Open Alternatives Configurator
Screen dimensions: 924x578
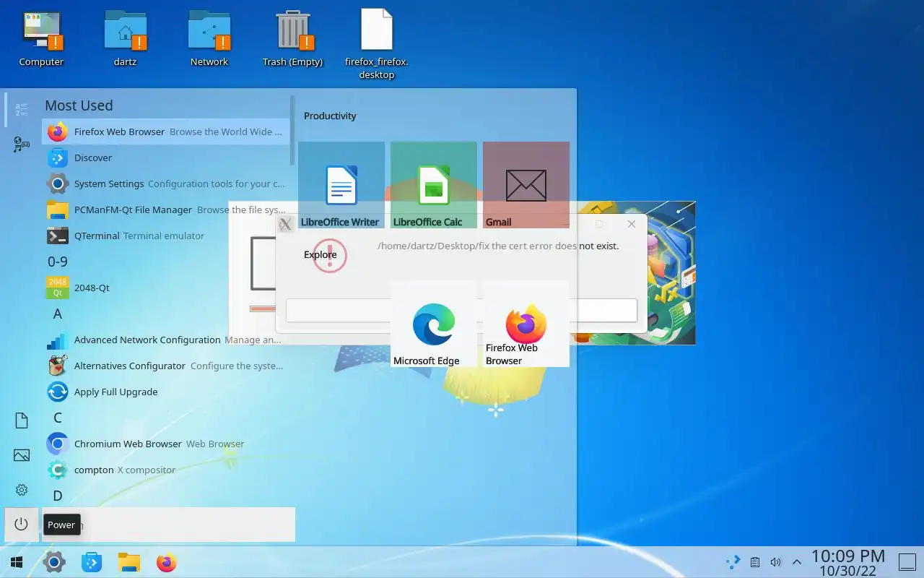(166, 366)
